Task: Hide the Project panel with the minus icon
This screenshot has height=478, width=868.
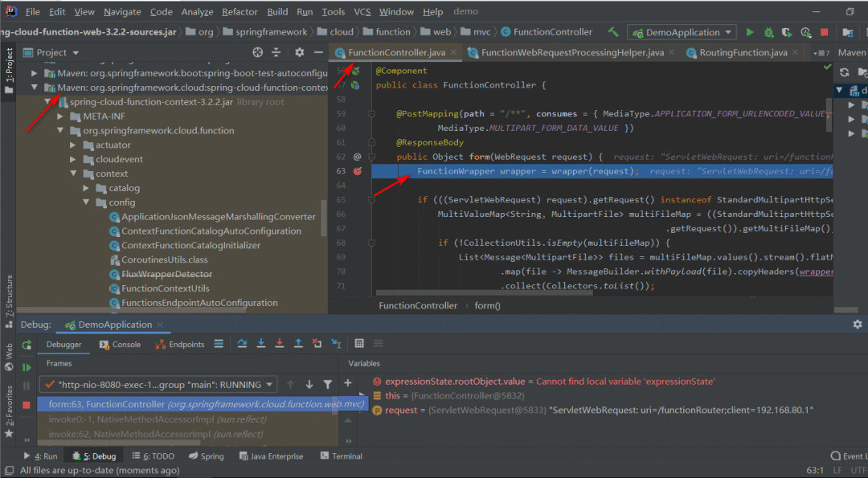Action: click(318, 52)
